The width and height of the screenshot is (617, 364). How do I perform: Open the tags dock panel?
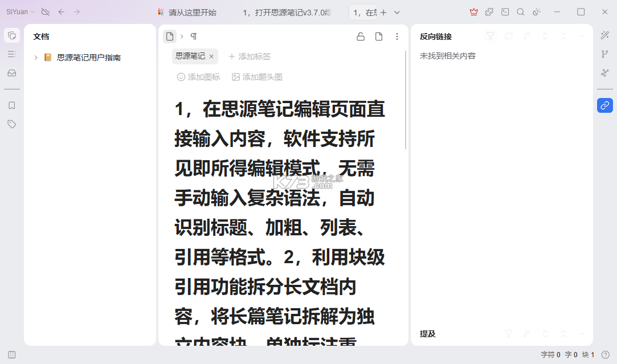click(x=12, y=124)
